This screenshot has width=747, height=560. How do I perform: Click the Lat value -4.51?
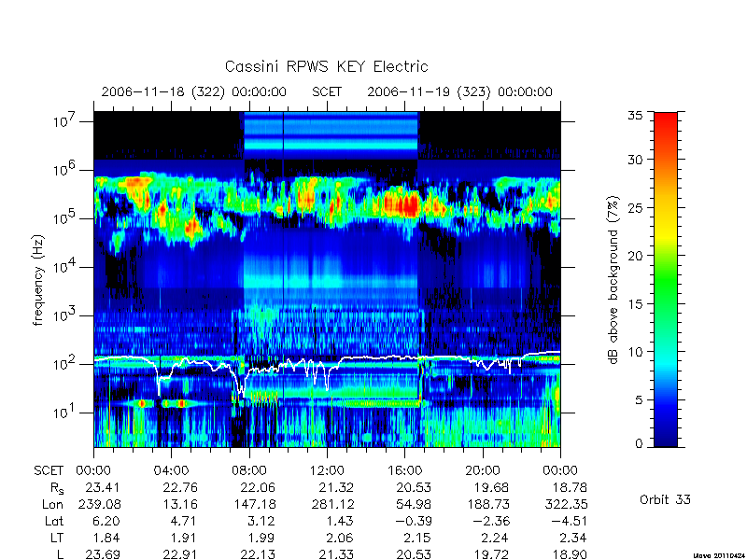tap(569, 521)
